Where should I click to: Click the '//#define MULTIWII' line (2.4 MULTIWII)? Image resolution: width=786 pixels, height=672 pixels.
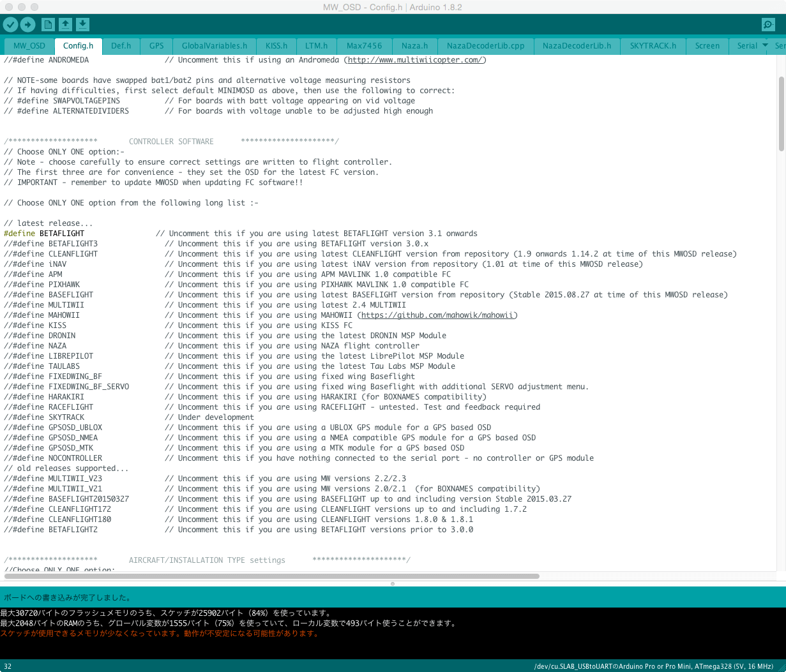[204, 305]
